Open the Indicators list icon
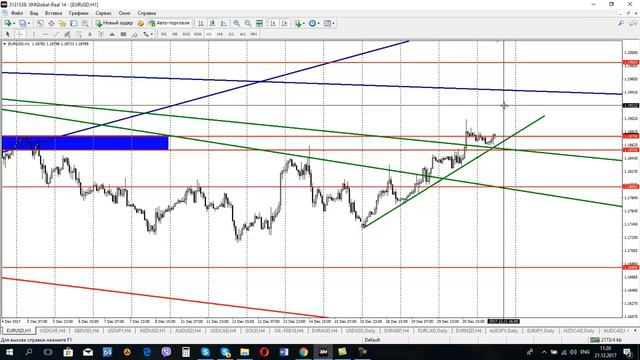Image resolution: width=640 pixels, height=360 pixels. [x=298, y=23]
